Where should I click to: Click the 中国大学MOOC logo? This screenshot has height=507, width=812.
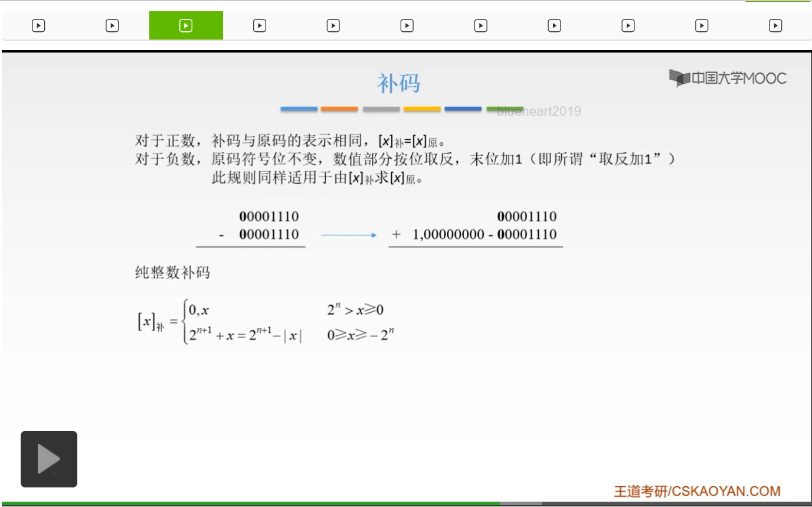point(728,78)
